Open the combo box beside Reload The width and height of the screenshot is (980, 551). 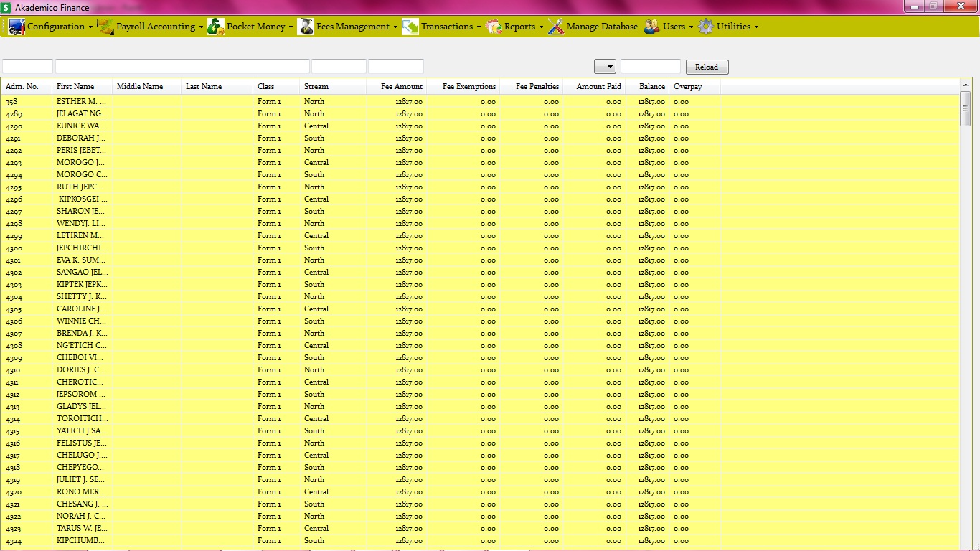pos(606,67)
